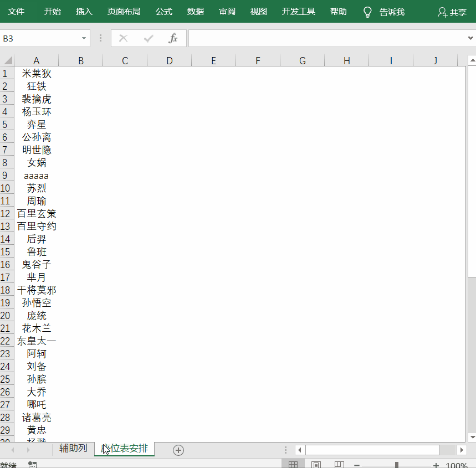
Task: Select column E header
Action: point(214,61)
